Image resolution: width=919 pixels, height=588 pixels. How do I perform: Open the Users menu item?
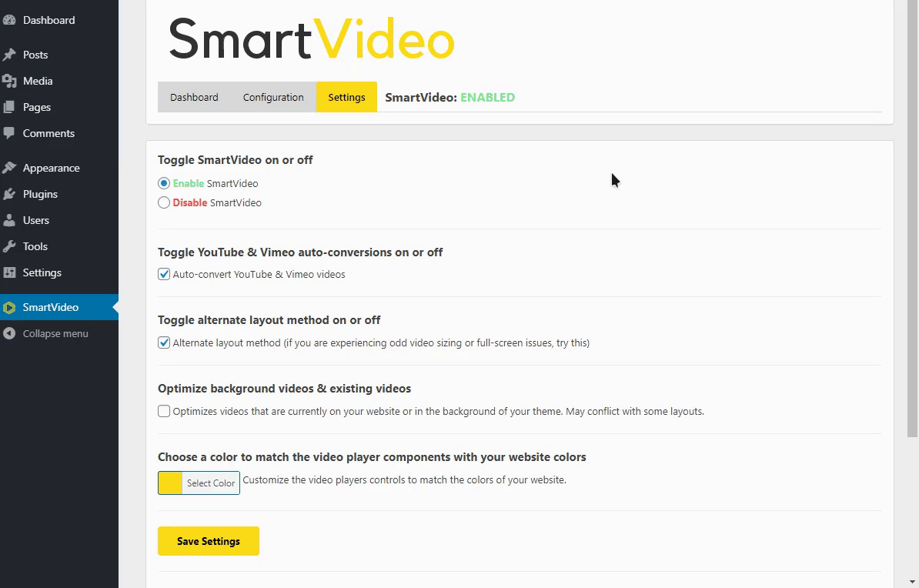(35, 220)
